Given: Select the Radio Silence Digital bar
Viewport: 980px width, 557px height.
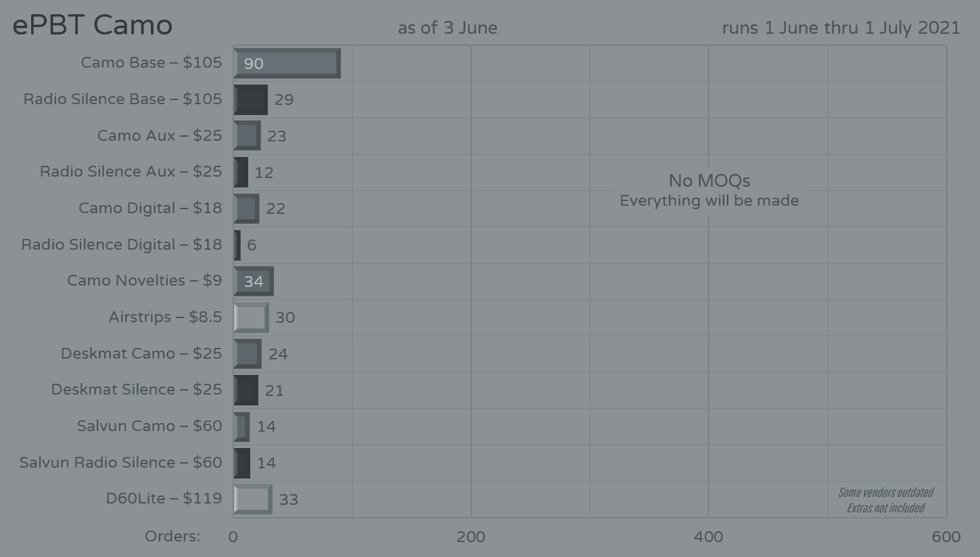Looking at the screenshot, I should click(x=237, y=245).
